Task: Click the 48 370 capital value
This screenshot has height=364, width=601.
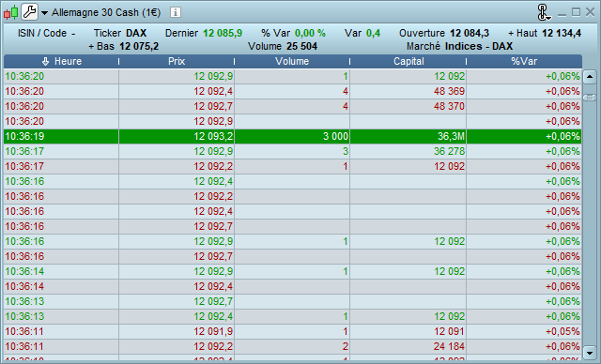Action: 449,106
